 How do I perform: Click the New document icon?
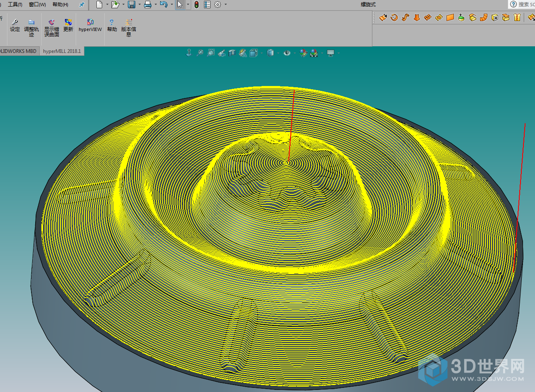point(99,5)
